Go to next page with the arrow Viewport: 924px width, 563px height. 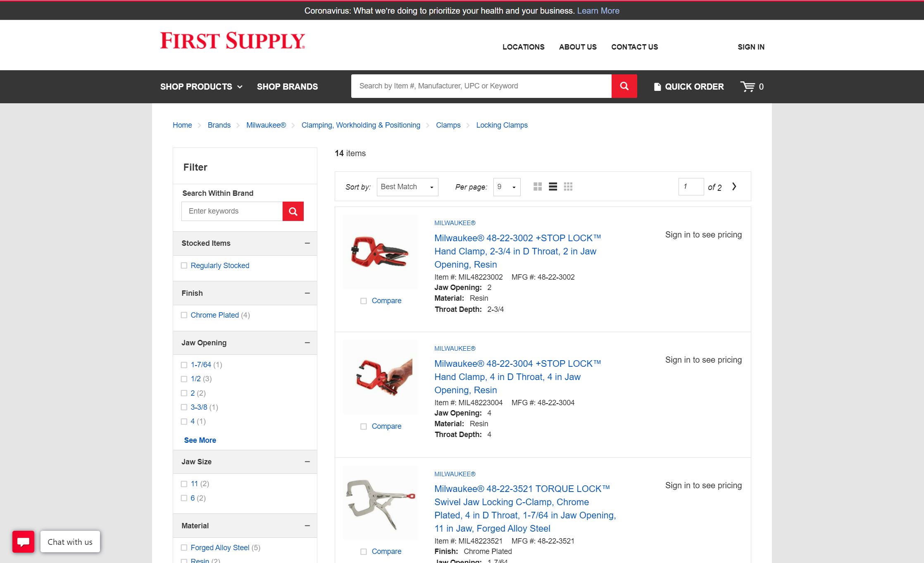(734, 186)
